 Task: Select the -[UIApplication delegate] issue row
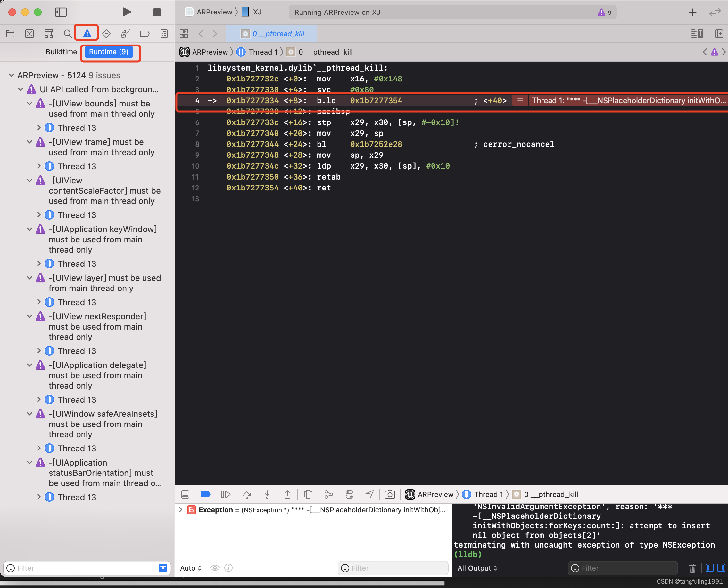(x=87, y=375)
